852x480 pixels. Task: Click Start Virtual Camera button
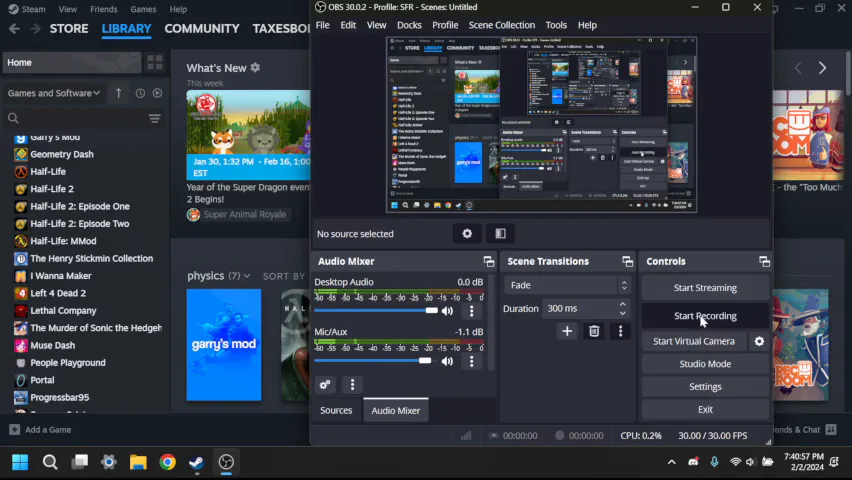693,341
